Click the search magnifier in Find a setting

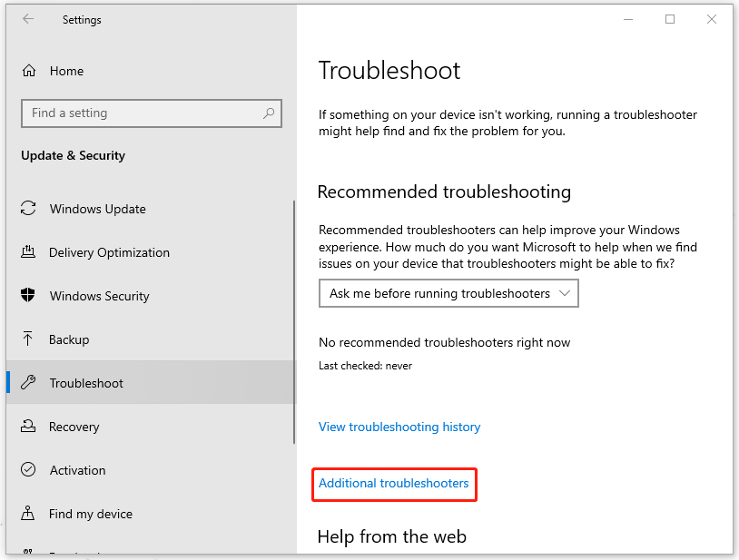coord(269,113)
